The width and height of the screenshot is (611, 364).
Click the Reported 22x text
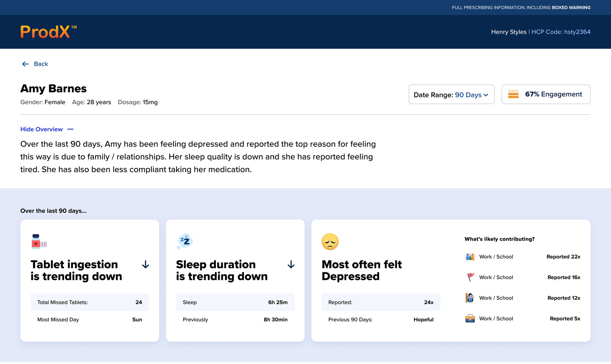[563, 257]
